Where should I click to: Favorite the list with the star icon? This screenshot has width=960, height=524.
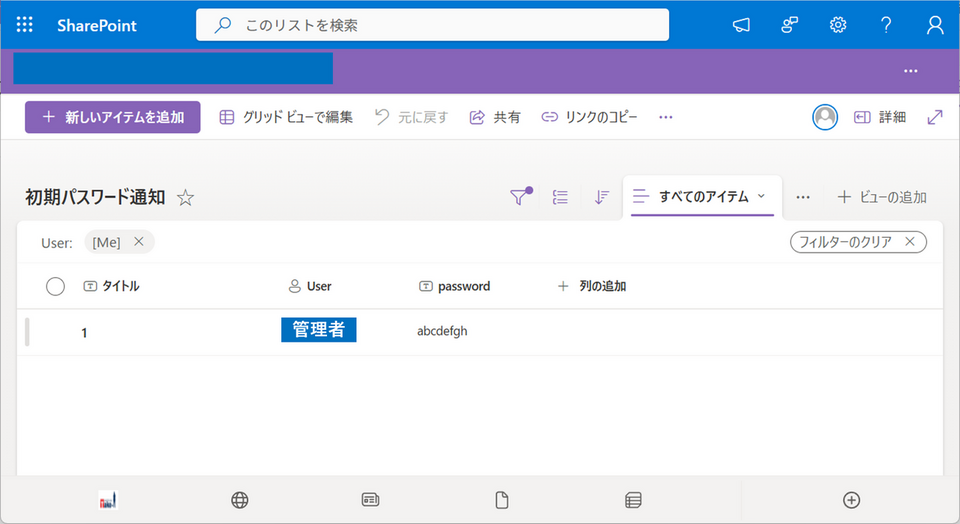[186, 198]
